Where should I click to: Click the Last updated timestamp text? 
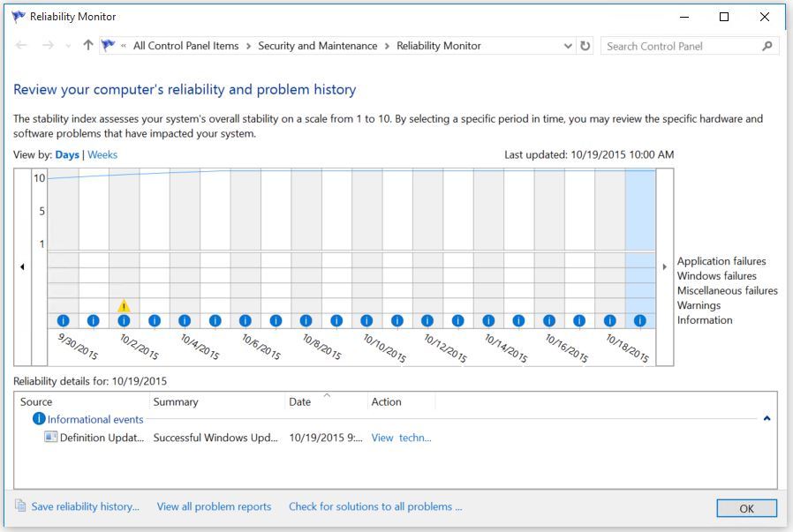coord(589,154)
